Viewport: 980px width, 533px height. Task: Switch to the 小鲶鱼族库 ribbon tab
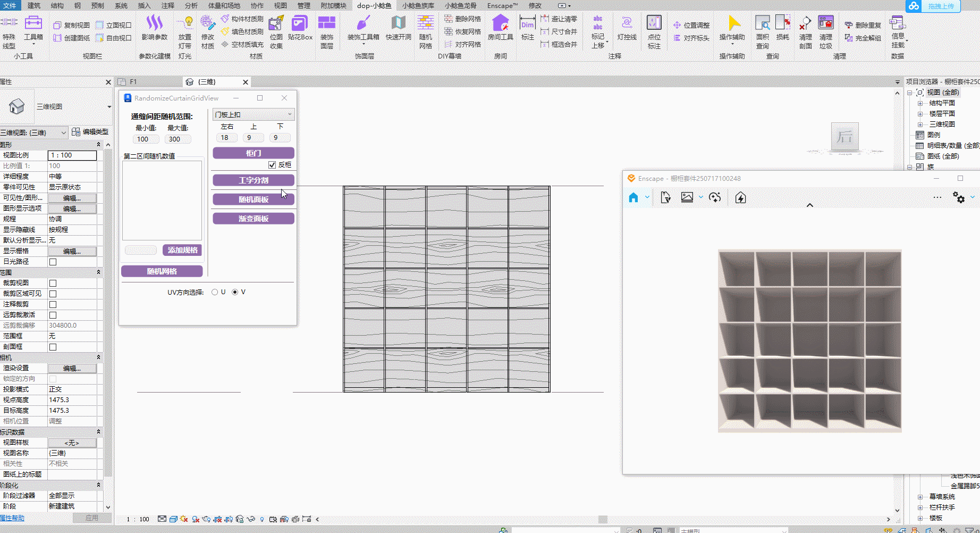click(418, 5)
